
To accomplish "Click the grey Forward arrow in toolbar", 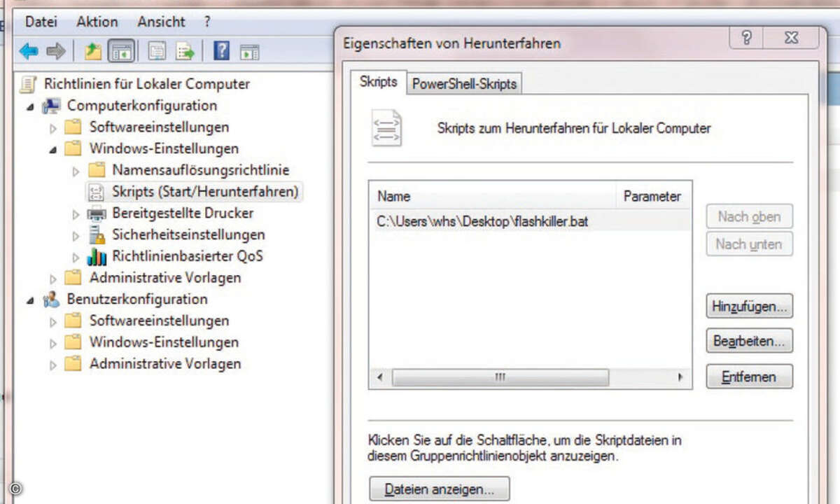I will [x=56, y=51].
